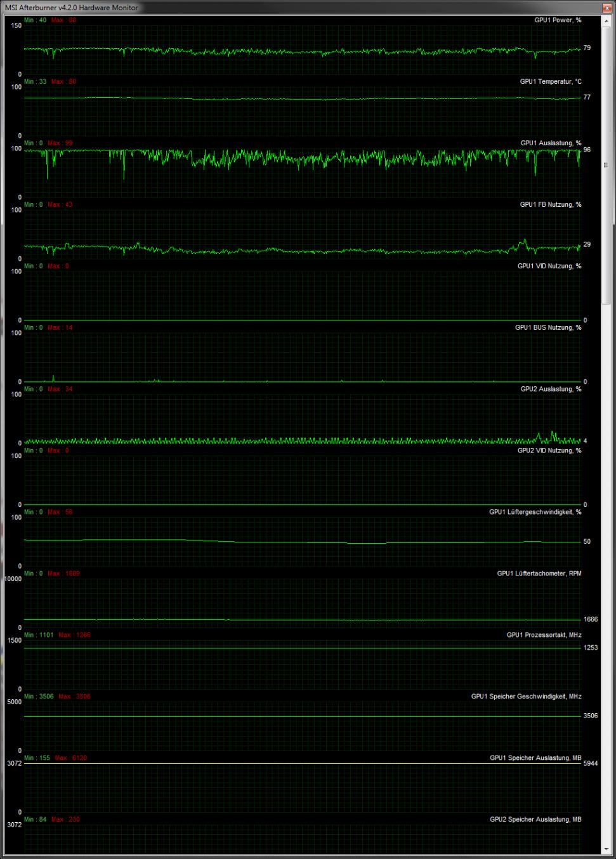616x859 pixels.
Task: Click the fan tachometer value 1666
Action: [x=591, y=619]
